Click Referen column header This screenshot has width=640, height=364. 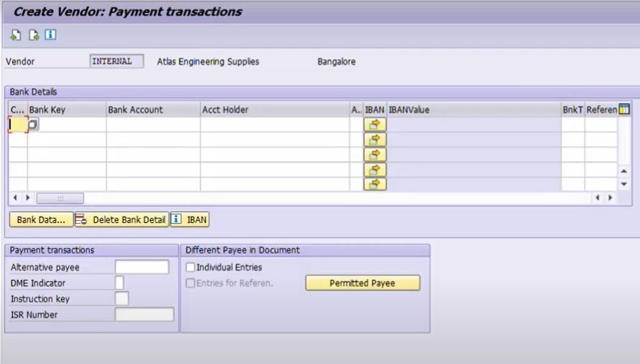(601, 109)
